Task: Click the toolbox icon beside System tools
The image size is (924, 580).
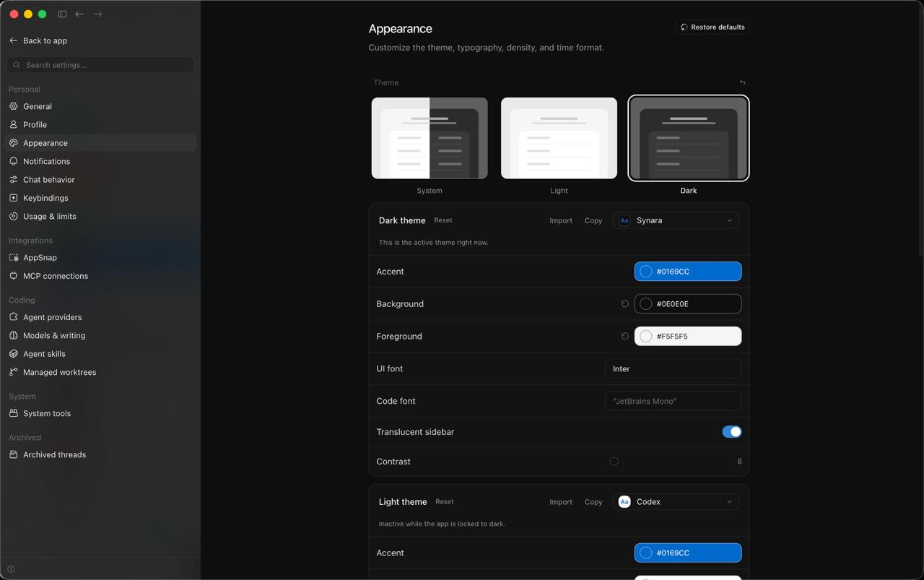Action: coord(14,413)
